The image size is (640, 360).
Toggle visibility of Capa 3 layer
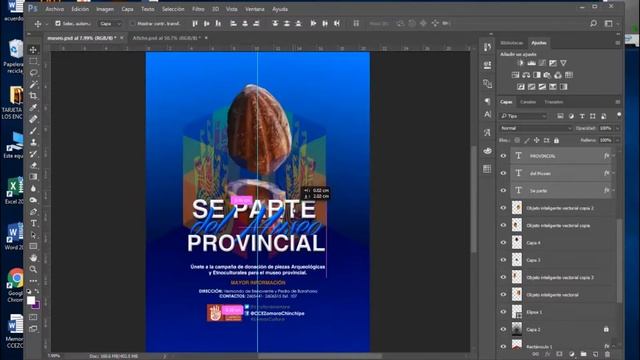[x=503, y=260]
